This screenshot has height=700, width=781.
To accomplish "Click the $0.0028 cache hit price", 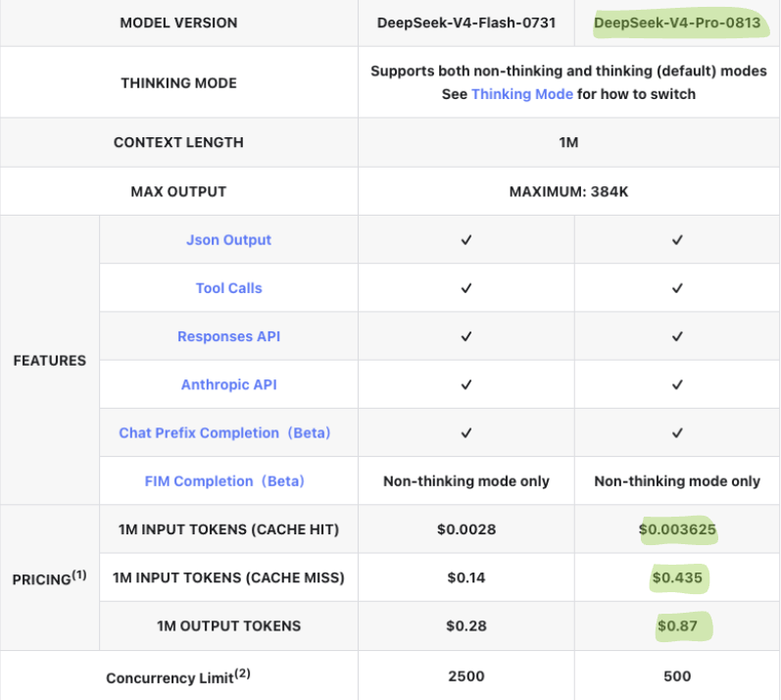I will pos(466,529).
